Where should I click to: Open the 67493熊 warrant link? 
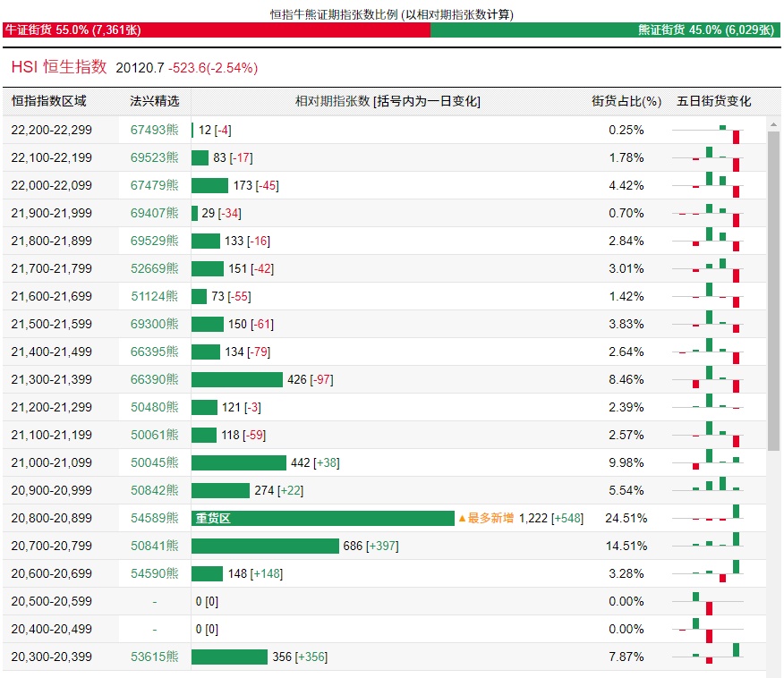(154, 130)
